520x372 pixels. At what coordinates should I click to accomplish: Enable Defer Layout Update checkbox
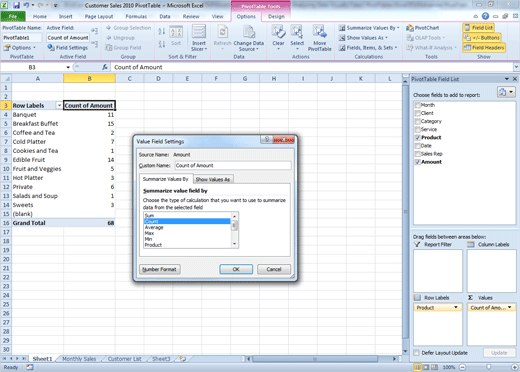(x=416, y=353)
